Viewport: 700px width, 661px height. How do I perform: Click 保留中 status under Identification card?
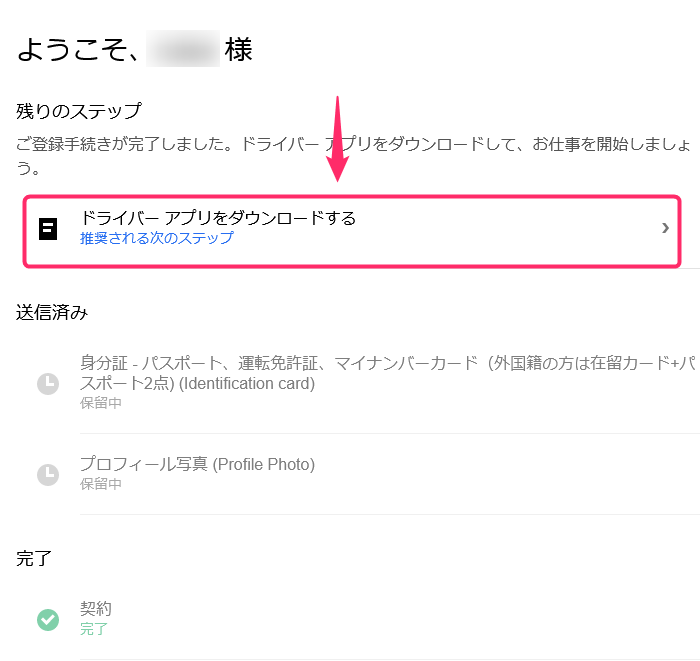click(x=100, y=403)
